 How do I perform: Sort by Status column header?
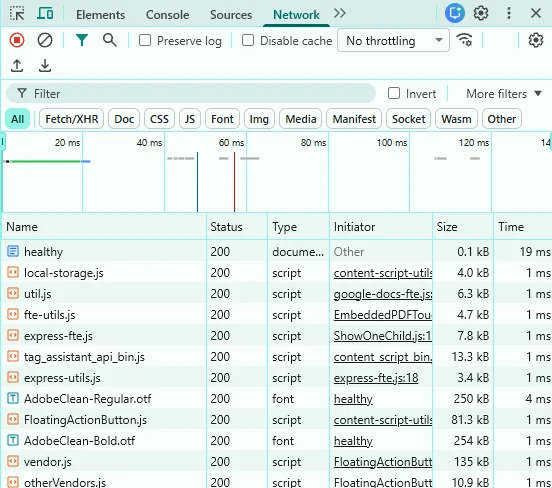point(237,226)
